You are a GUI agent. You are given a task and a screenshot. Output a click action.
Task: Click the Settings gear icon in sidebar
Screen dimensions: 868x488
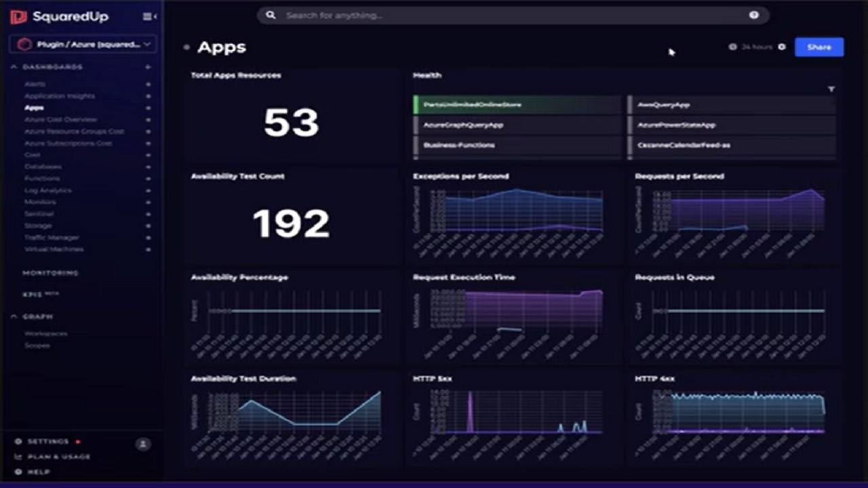pyautogui.click(x=18, y=441)
